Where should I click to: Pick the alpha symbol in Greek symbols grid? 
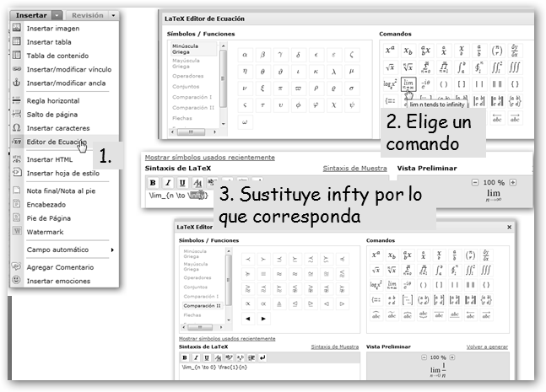(245, 54)
